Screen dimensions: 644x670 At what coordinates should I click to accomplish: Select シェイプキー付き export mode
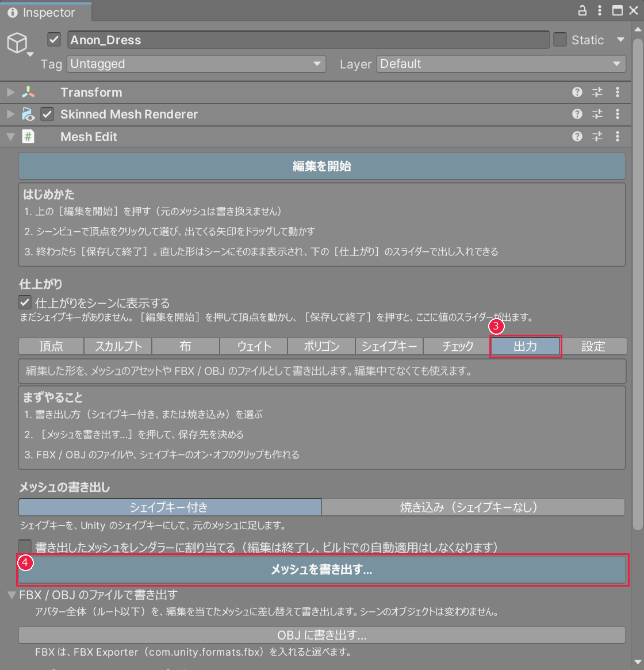pyautogui.click(x=170, y=507)
